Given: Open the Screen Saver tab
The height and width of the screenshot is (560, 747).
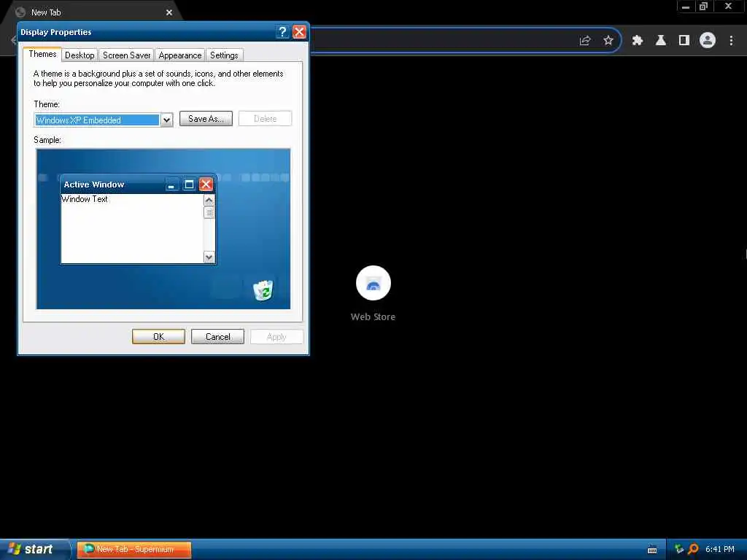Looking at the screenshot, I should [127, 55].
